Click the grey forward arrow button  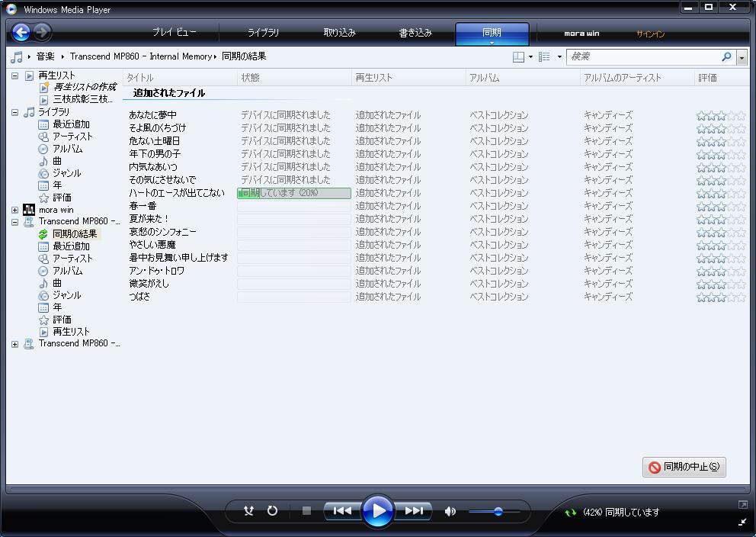click(x=42, y=32)
